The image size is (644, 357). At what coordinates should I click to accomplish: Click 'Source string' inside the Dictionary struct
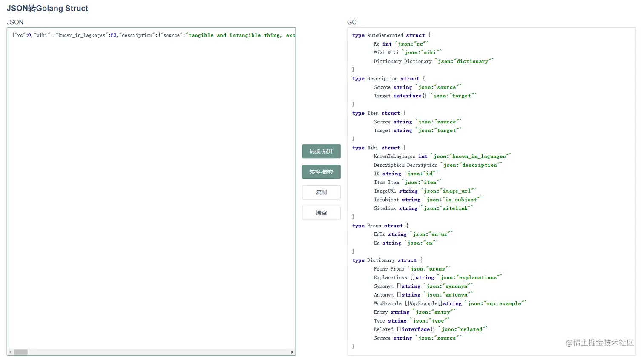click(x=418, y=338)
